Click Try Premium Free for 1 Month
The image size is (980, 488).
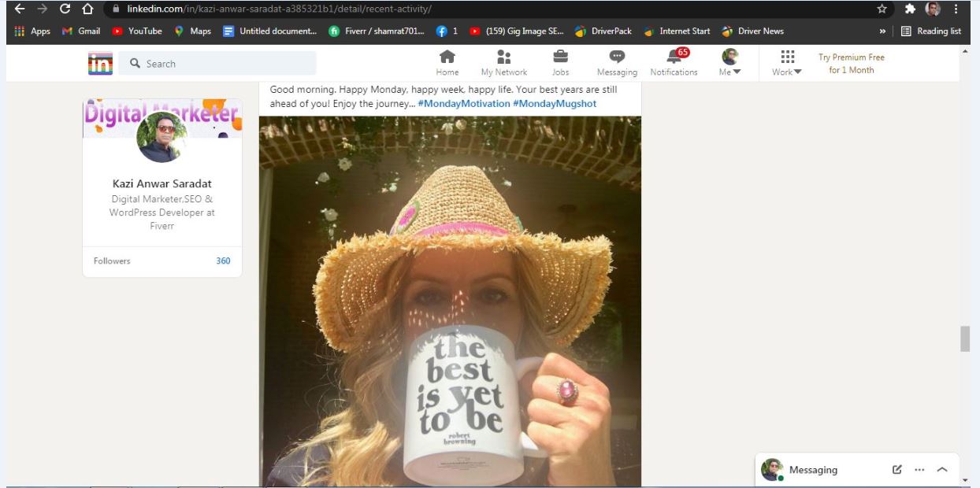[851, 64]
